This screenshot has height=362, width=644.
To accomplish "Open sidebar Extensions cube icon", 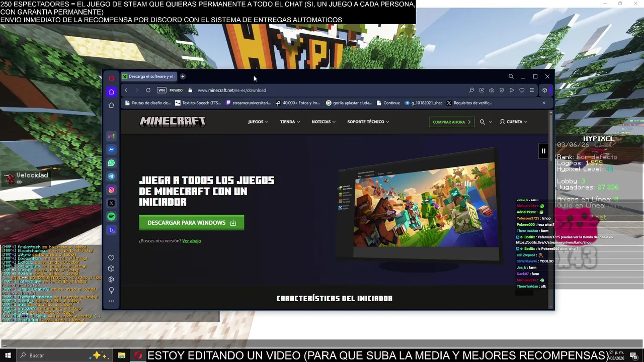I will 111,268.
